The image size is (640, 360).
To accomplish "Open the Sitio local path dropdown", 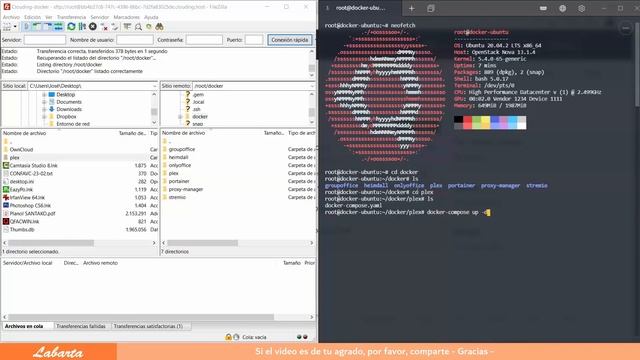I will point(154,86).
